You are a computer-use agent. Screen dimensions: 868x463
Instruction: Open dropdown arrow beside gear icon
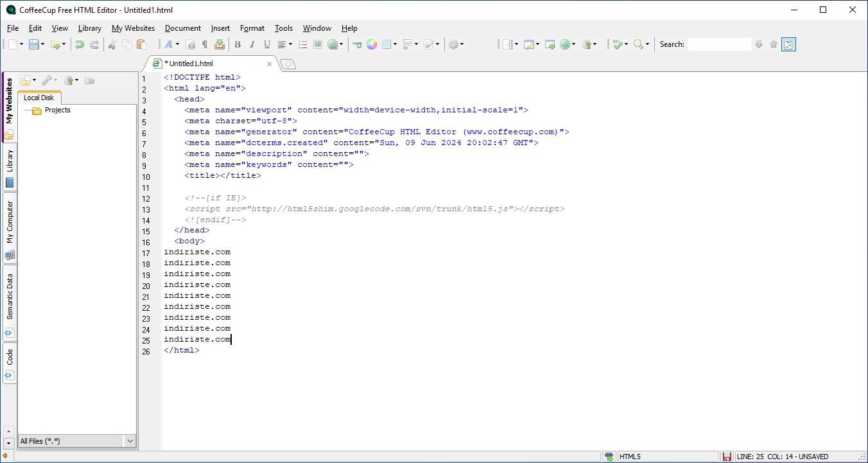click(x=462, y=44)
